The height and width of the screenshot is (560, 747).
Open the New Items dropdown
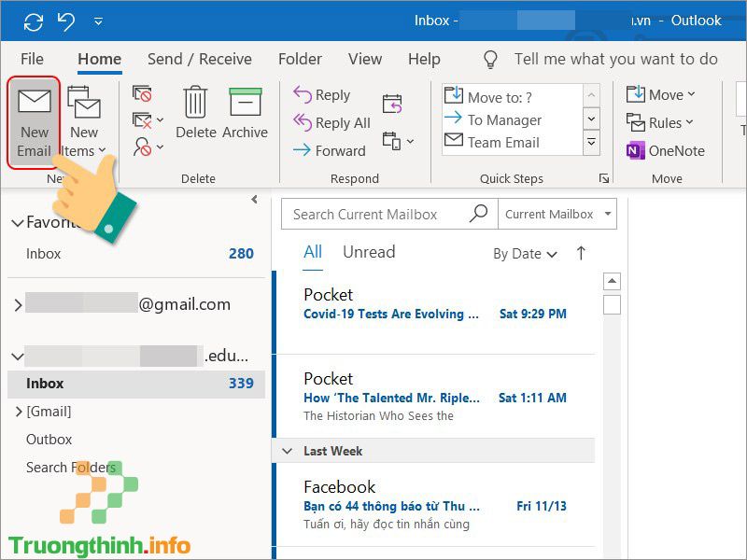84,123
